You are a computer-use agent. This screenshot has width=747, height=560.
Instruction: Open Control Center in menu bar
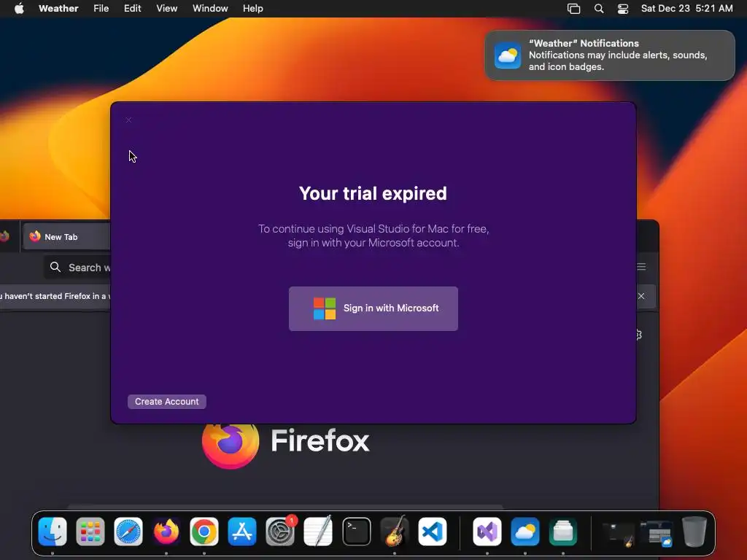[623, 9]
